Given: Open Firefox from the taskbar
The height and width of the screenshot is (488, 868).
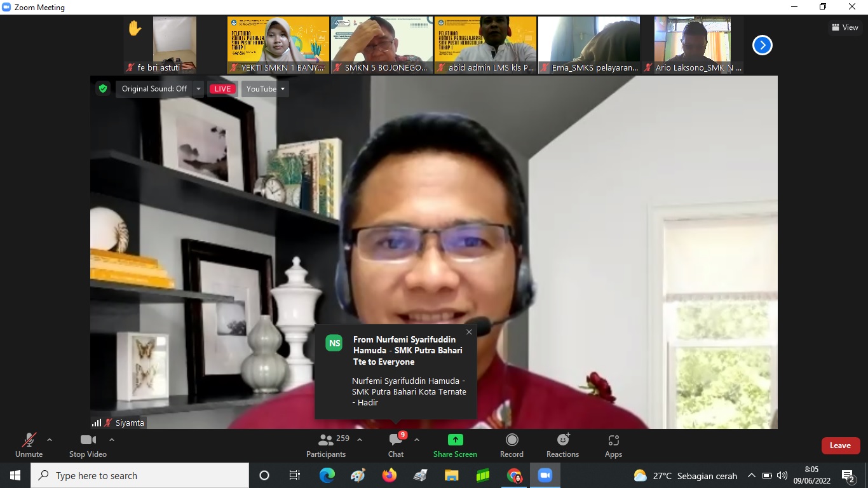Looking at the screenshot, I should tap(389, 475).
